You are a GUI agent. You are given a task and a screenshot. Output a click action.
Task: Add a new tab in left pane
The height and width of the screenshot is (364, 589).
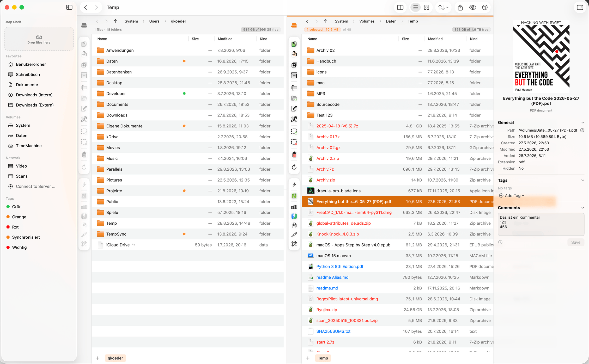pyautogui.click(x=98, y=358)
